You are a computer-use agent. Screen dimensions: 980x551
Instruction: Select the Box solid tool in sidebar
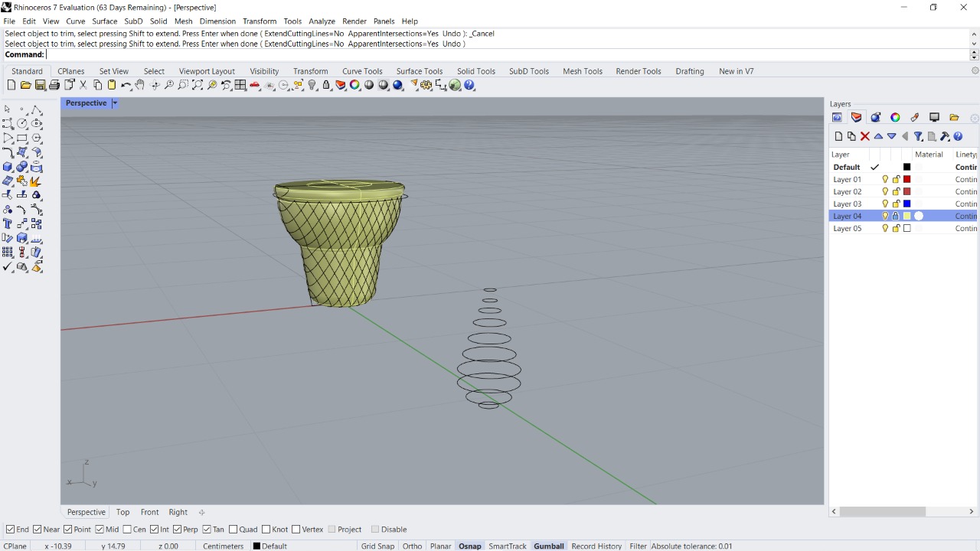click(8, 167)
